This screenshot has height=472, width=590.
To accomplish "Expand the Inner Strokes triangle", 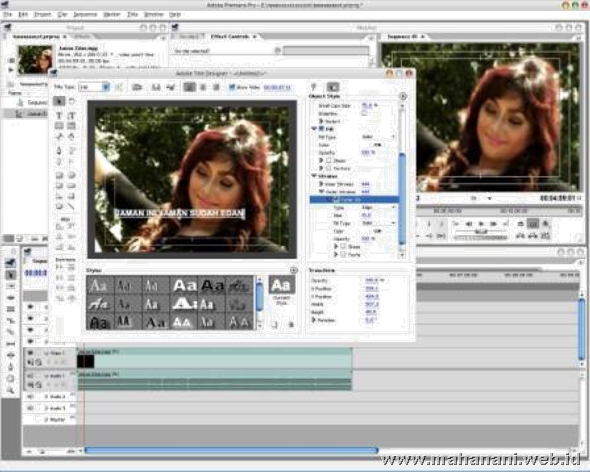I will pos(321,184).
